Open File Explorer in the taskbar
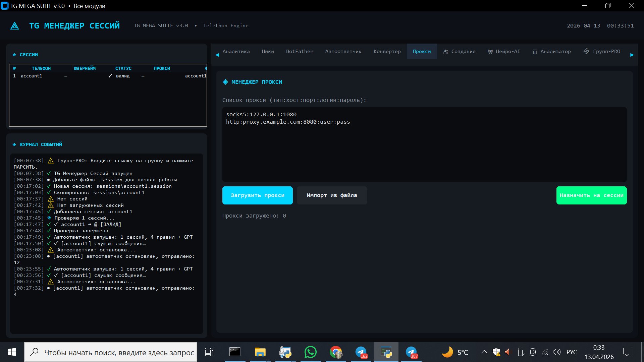This screenshot has width=644, height=362. 260,352
